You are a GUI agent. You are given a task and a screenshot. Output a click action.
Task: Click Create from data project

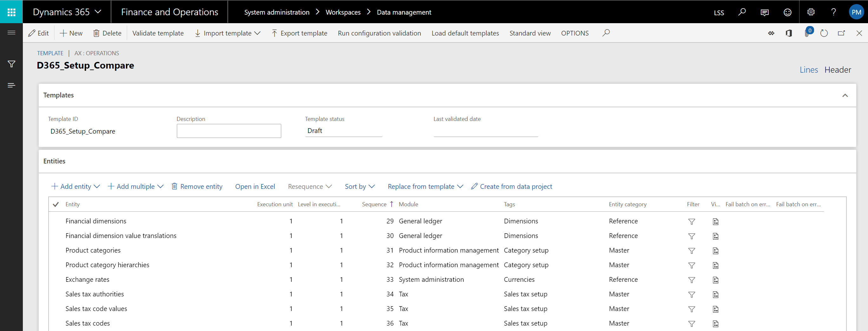(x=511, y=186)
